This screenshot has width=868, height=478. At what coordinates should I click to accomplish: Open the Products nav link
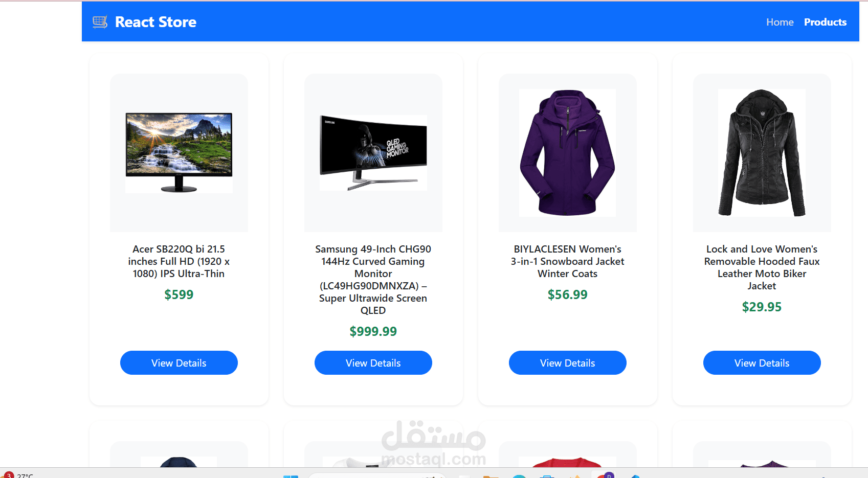tap(825, 22)
